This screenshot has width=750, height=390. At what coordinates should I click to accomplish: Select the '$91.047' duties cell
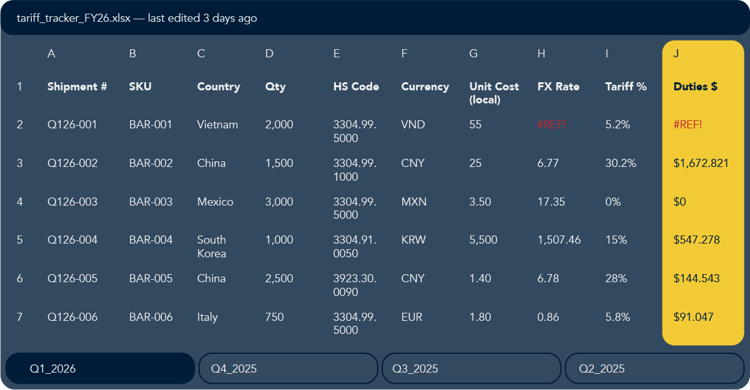pyautogui.click(x=693, y=317)
